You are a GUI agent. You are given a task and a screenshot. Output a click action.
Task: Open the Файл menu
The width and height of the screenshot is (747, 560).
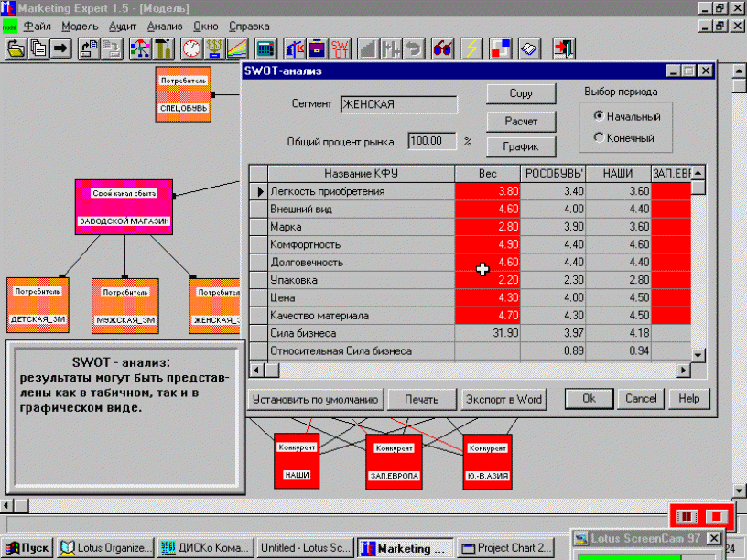tap(38, 27)
